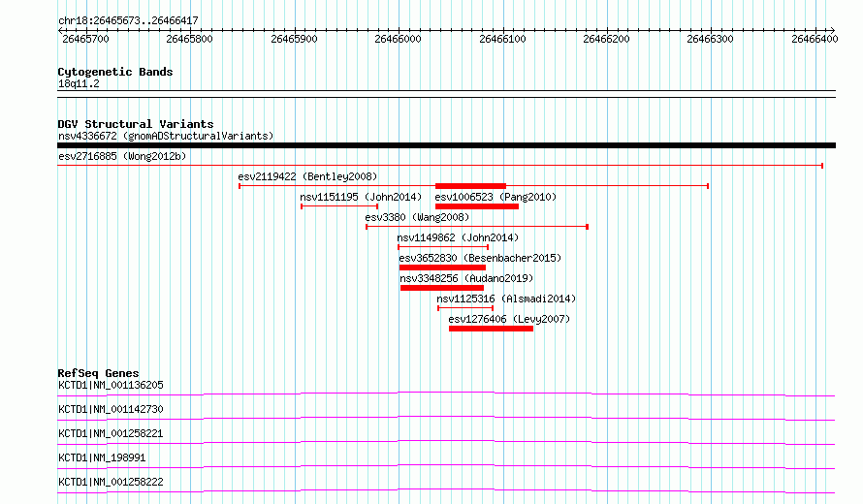The width and height of the screenshot is (863, 504).
Task: Open transcript KCTD1|NM_198991 label
Action: tap(102, 457)
